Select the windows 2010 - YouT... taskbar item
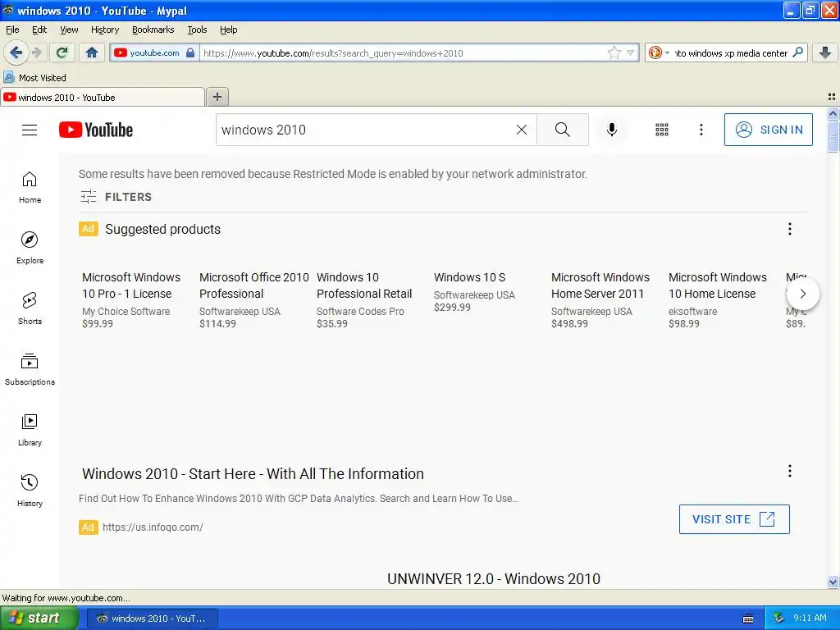The width and height of the screenshot is (840, 630). 152,619
